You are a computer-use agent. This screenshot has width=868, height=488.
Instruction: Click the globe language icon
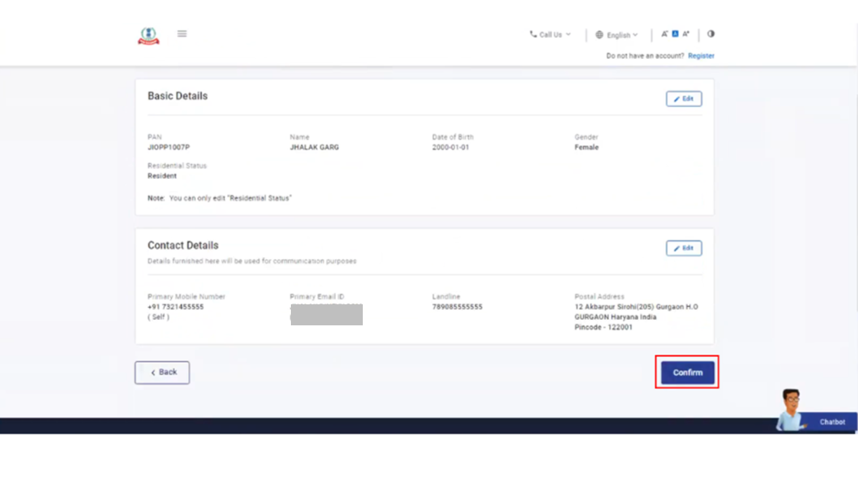pyautogui.click(x=599, y=35)
